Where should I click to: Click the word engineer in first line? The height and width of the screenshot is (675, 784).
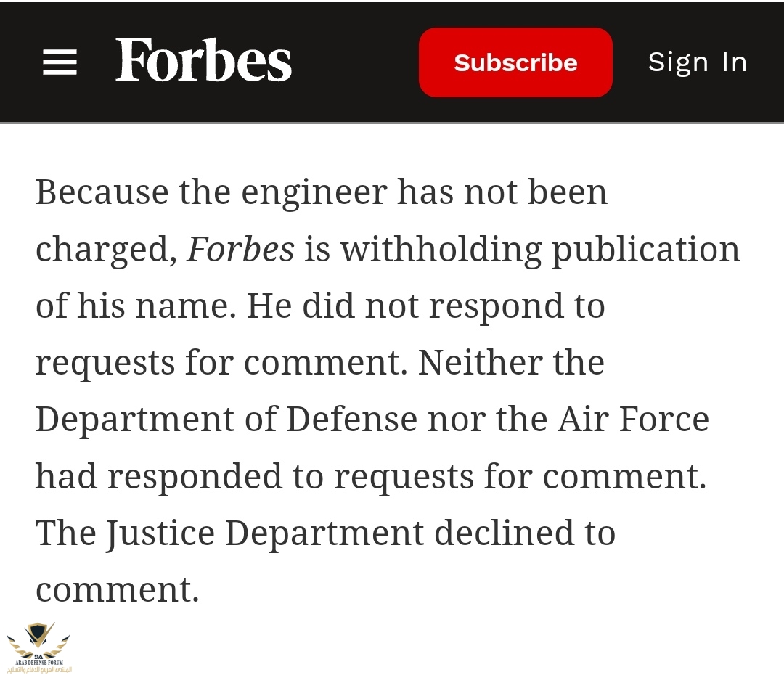[x=314, y=194]
